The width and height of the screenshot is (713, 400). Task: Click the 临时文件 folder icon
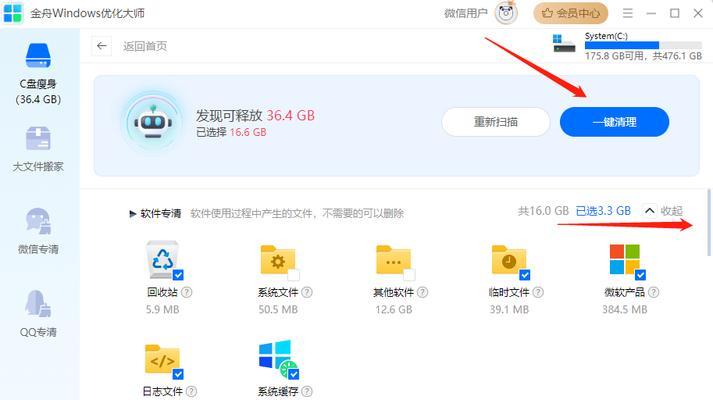click(509, 260)
